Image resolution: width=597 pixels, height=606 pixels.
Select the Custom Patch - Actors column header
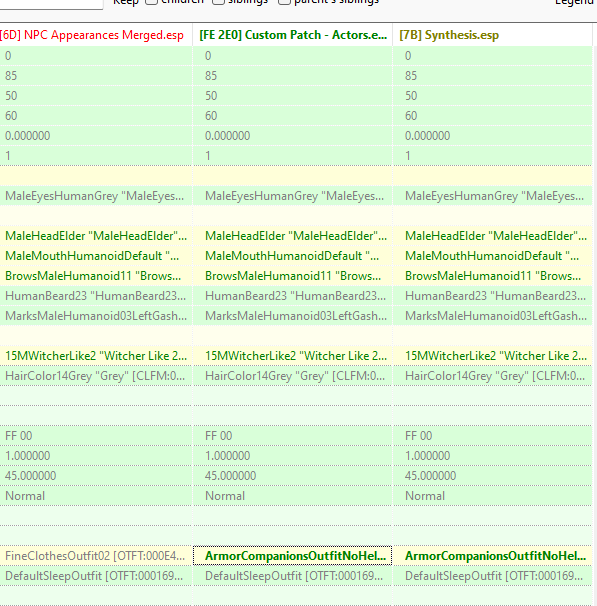(293, 35)
